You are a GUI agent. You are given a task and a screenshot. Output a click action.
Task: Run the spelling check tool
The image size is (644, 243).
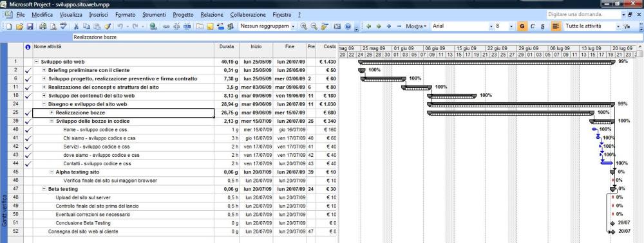(x=63, y=26)
